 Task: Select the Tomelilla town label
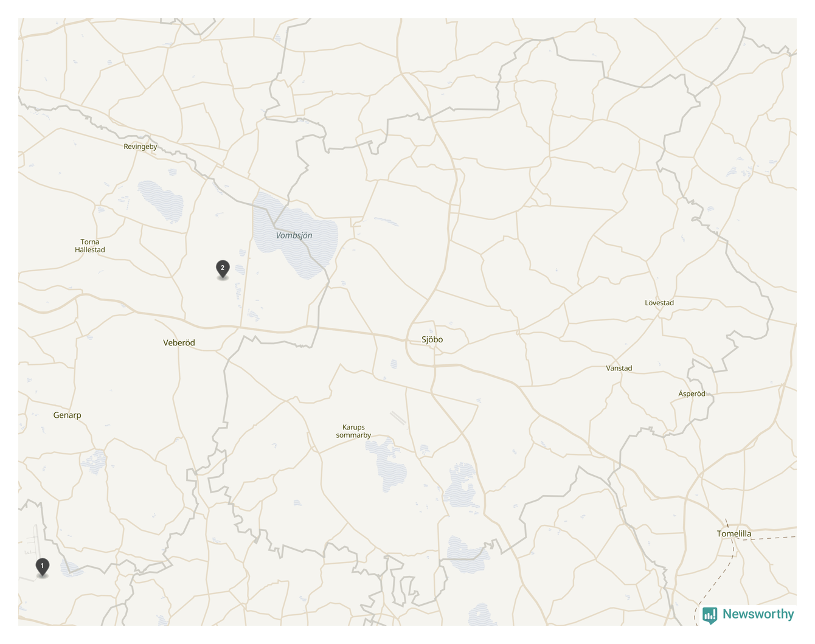click(x=734, y=533)
